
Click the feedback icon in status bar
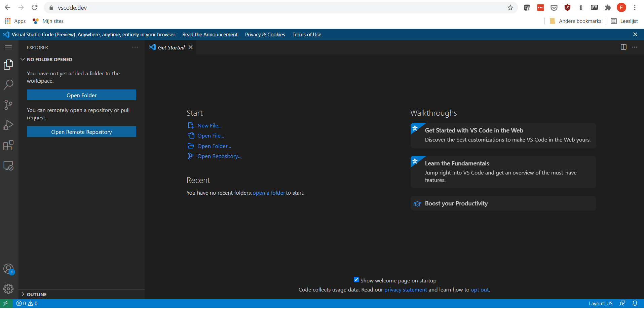622,303
